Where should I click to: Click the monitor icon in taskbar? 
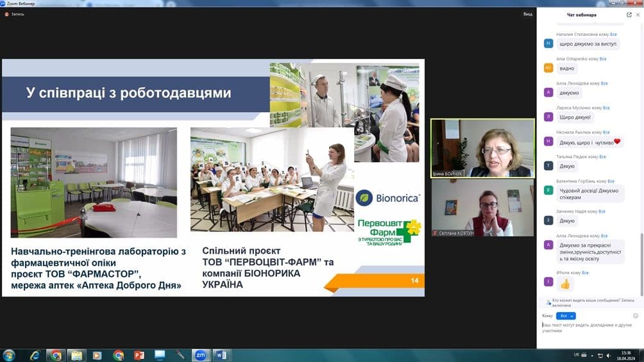pyautogui.click(x=160, y=355)
